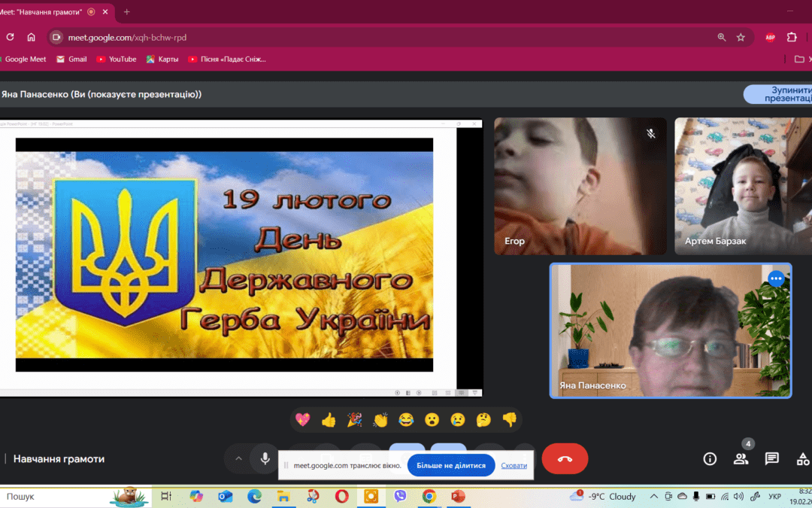Viewport: 812px width, 508px height.
Task: Send the laughing face reaction
Action: [x=406, y=419]
